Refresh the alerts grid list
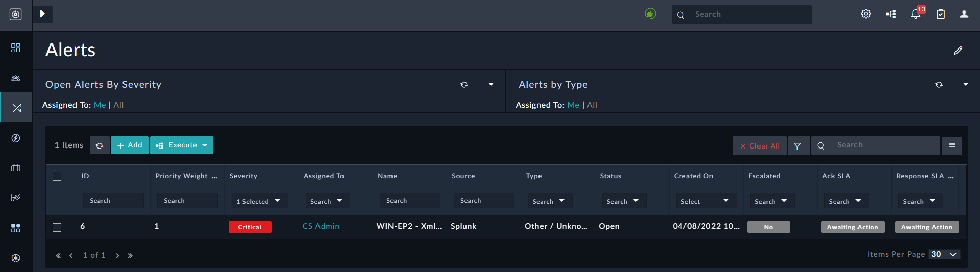 [100, 146]
